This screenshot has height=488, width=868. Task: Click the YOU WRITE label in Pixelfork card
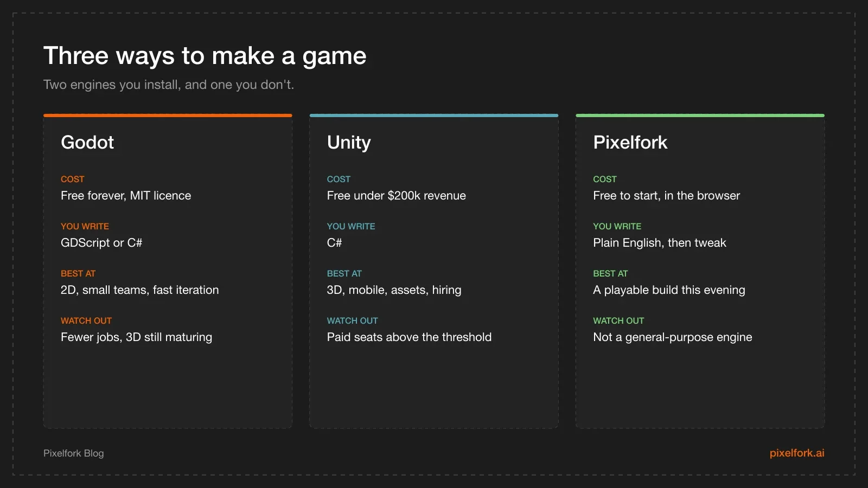click(617, 227)
